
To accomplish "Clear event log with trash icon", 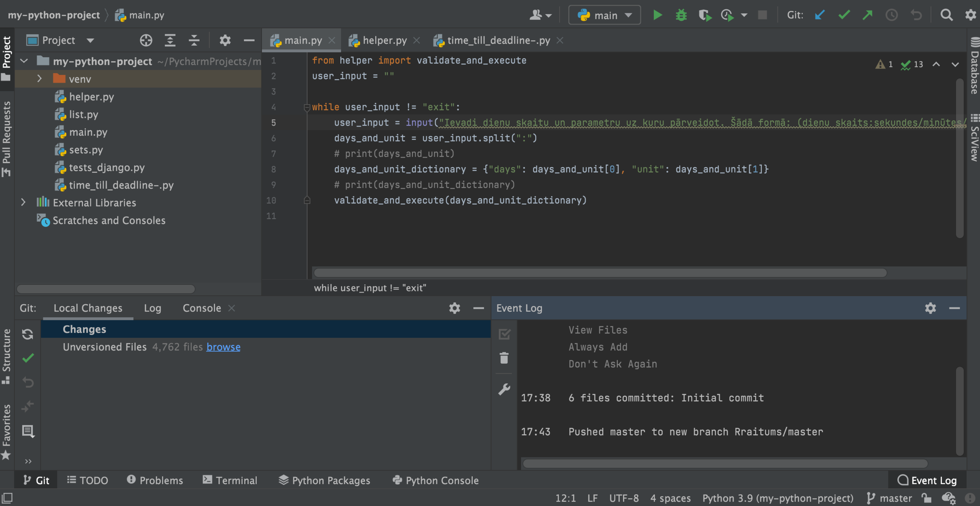I will tap(504, 358).
